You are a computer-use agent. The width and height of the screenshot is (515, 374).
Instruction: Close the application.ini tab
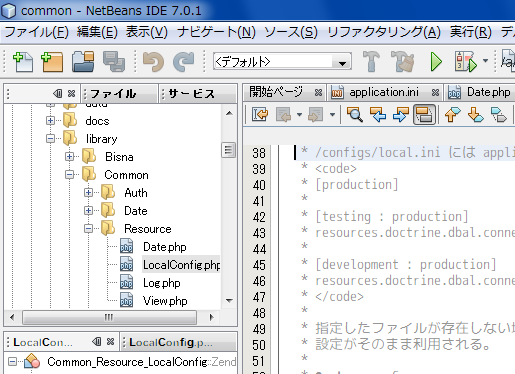(x=435, y=93)
